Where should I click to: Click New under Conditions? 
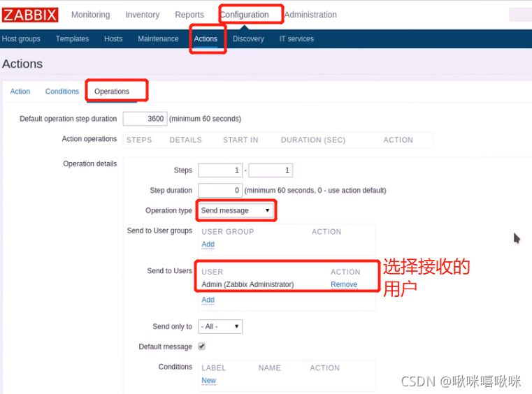point(208,381)
